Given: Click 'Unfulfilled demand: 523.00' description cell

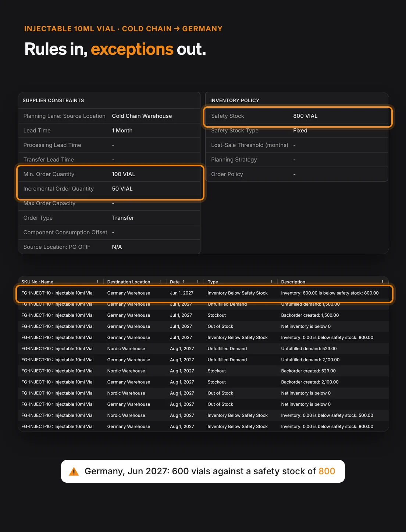Looking at the screenshot, I should point(309,349).
